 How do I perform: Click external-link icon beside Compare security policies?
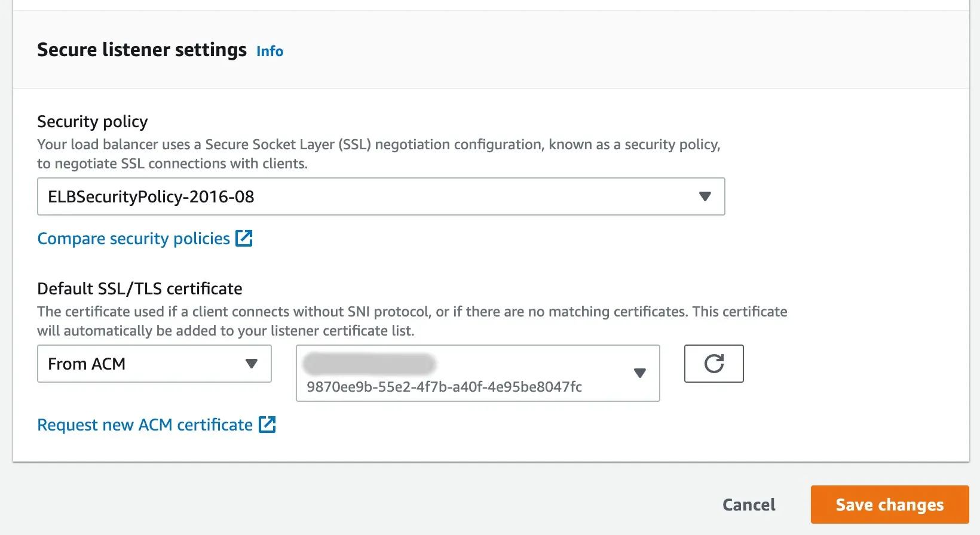(x=244, y=238)
